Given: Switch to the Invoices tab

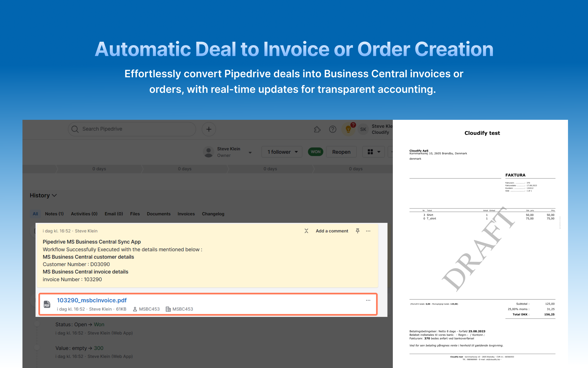Looking at the screenshot, I should [x=186, y=214].
